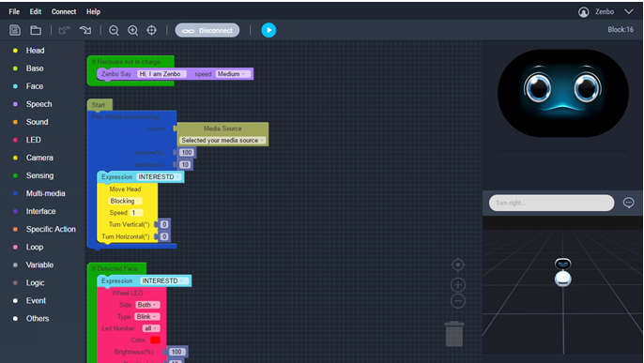644x363 pixels.
Task: Open the Medium speed dropdown
Action: click(232, 74)
